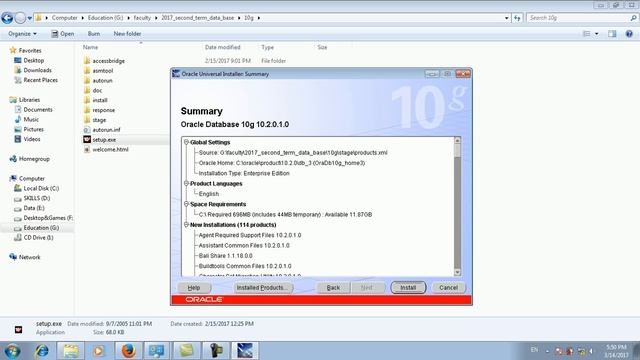Open Homegroup in navigation pane
The image size is (640, 360).
(x=29, y=159)
